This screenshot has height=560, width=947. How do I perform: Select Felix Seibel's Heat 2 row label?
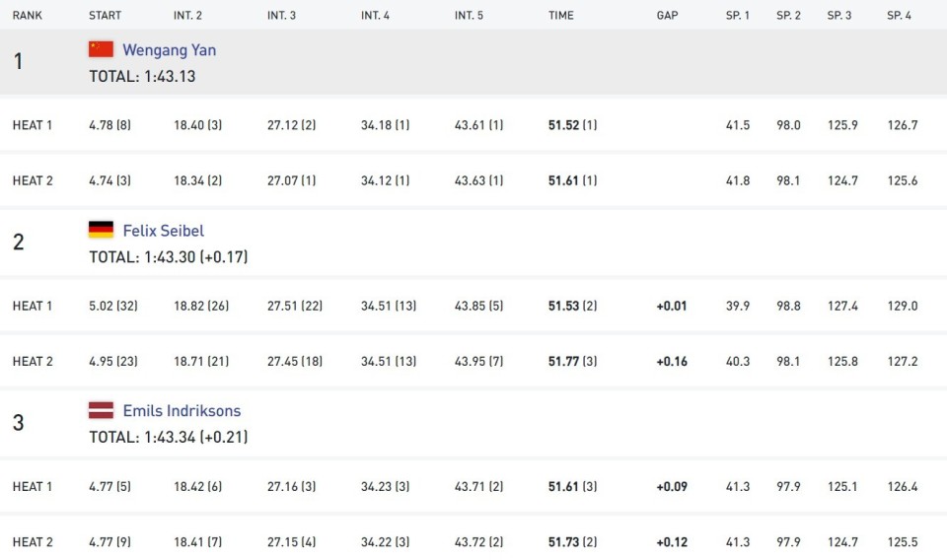tap(33, 361)
